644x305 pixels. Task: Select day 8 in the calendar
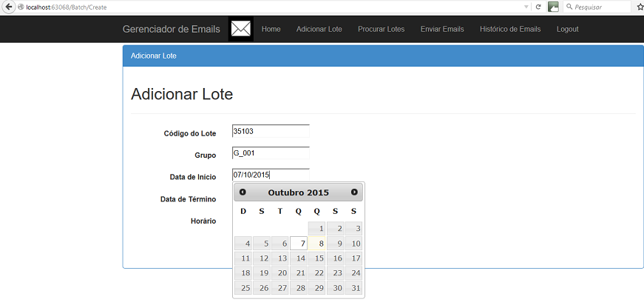(x=317, y=244)
